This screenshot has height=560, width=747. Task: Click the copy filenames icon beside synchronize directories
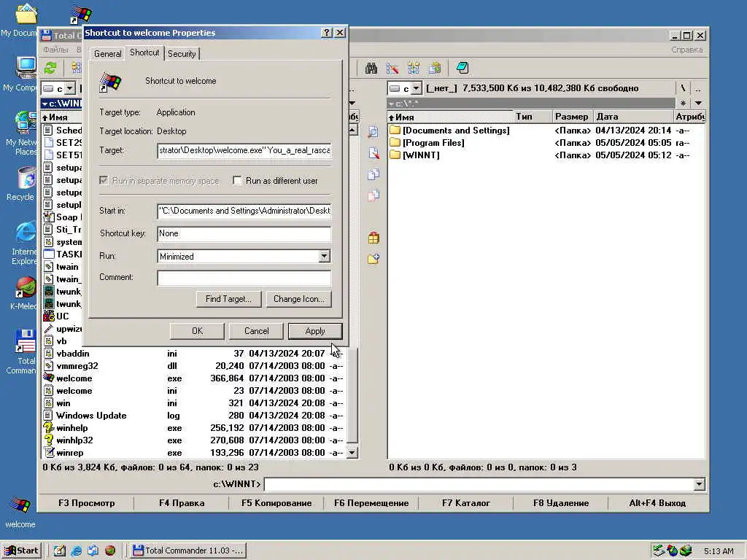point(435,68)
